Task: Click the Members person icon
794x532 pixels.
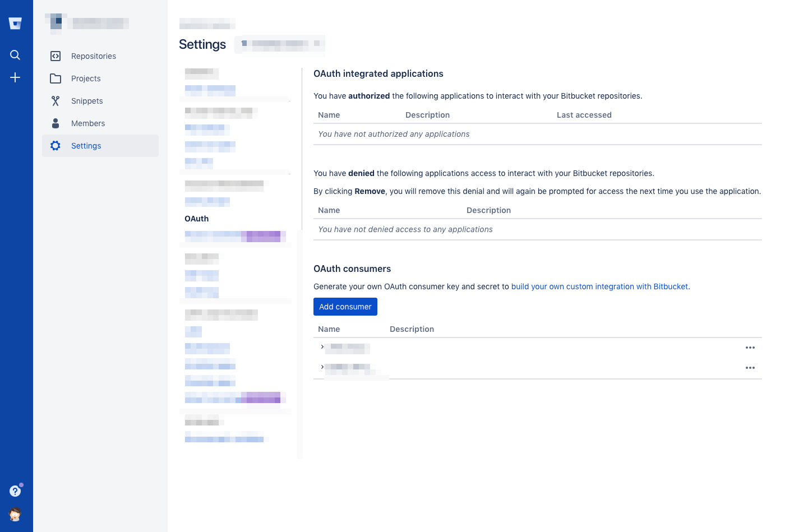Action: 56,123
